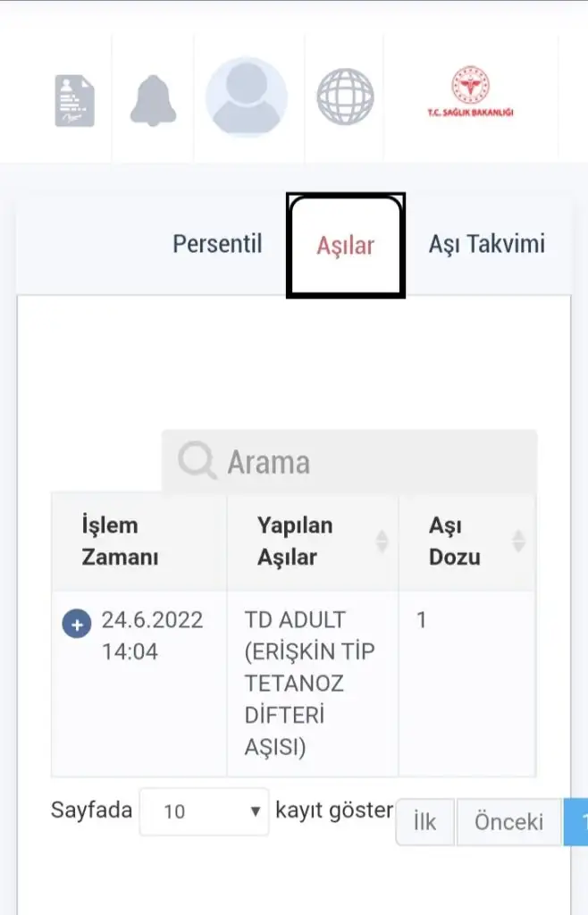
Task: Click the magnifier icon in Arama box
Action: (x=197, y=460)
